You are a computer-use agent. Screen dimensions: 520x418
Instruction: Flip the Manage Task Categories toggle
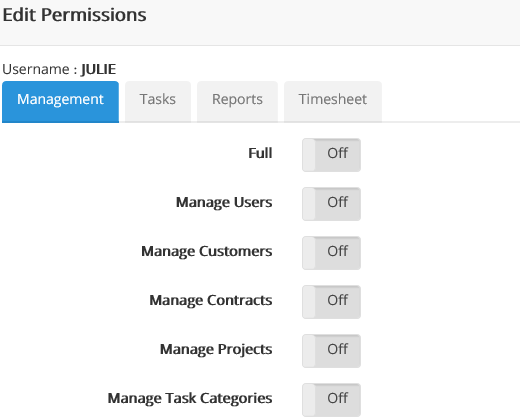coord(331,400)
